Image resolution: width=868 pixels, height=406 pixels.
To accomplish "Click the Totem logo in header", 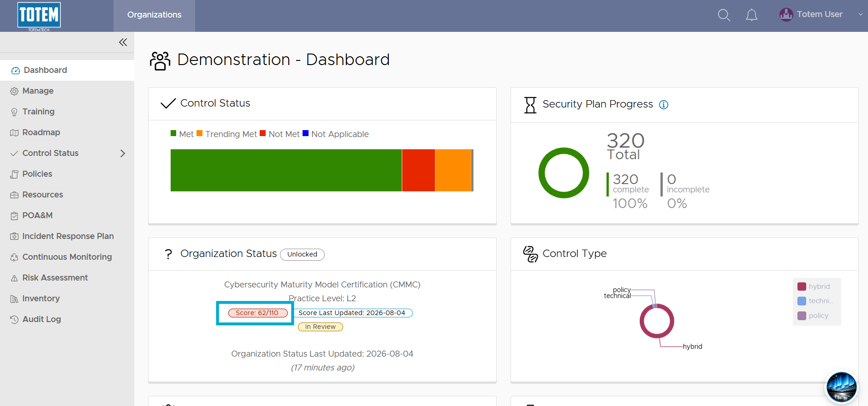I will [39, 16].
